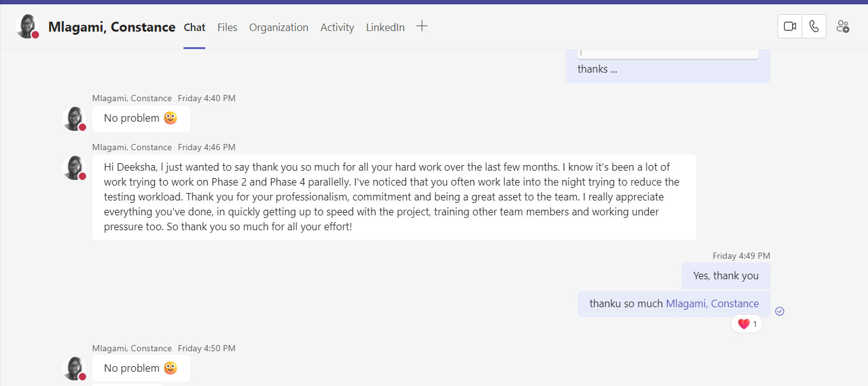Go to the Chat tab

tap(194, 27)
